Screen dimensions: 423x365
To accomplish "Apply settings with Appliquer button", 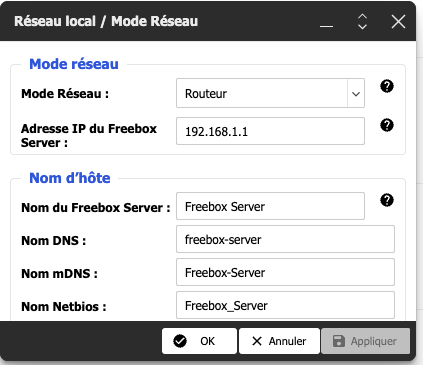I will 365,341.
